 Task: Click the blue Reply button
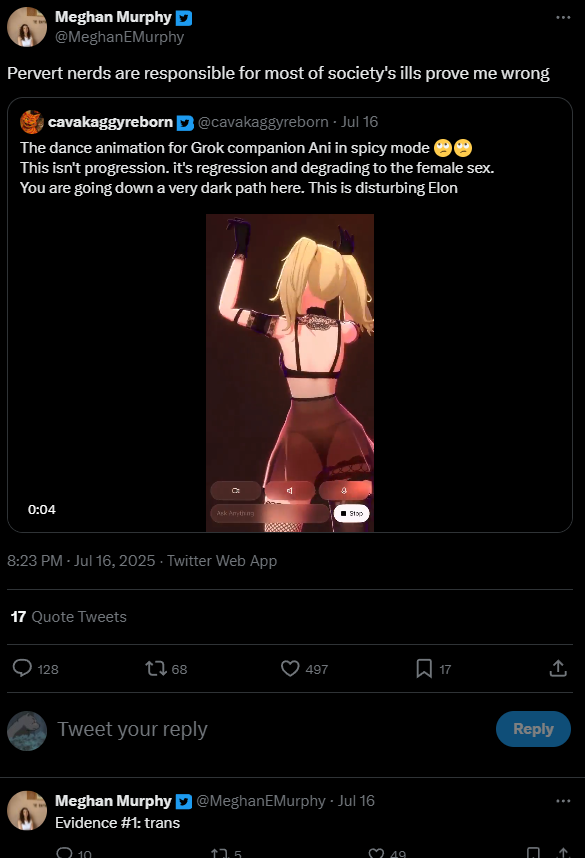point(533,729)
